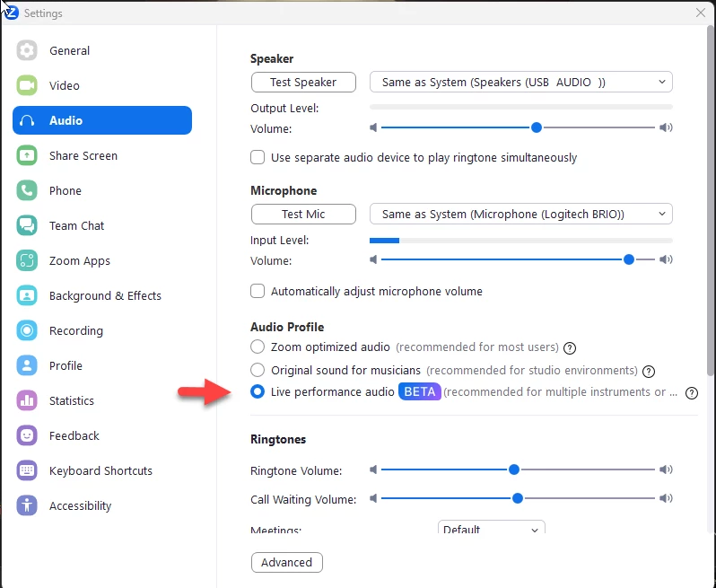This screenshot has height=588, width=716.
Task: Click microphone volume low-end speaker icon
Action: (373, 259)
